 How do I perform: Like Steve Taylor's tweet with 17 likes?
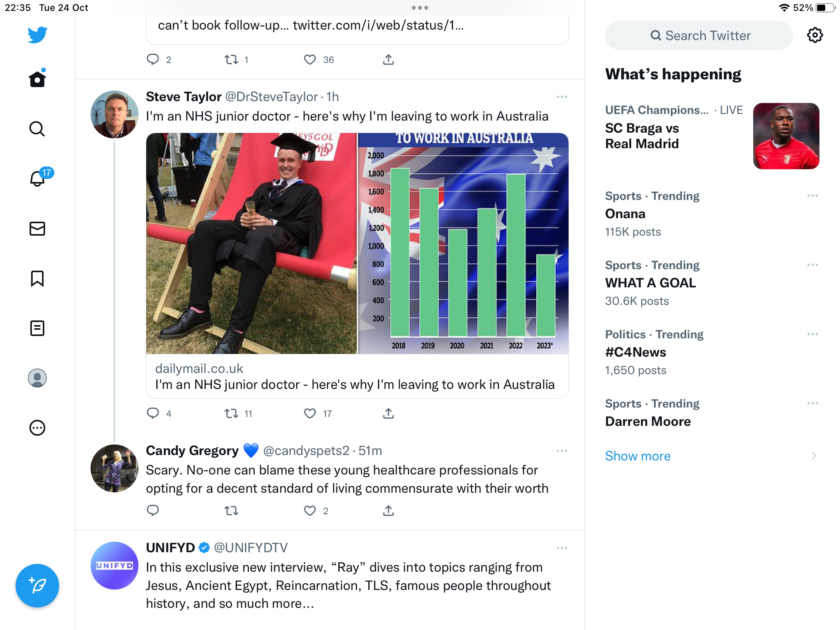310,413
